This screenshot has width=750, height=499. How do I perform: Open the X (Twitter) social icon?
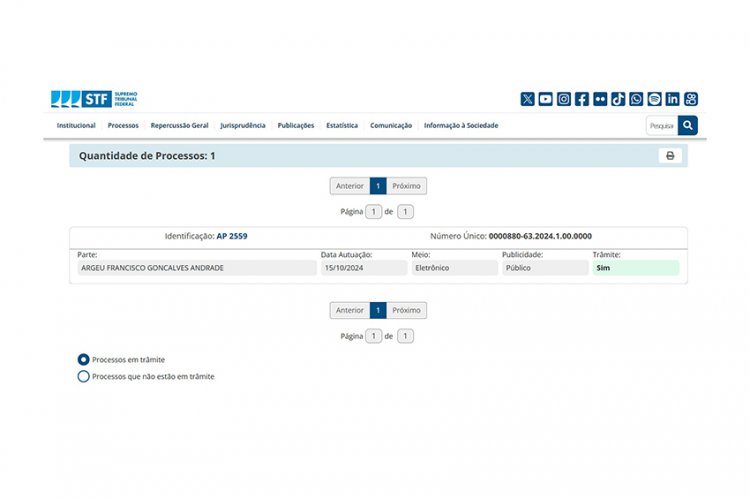pyautogui.click(x=528, y=99)
